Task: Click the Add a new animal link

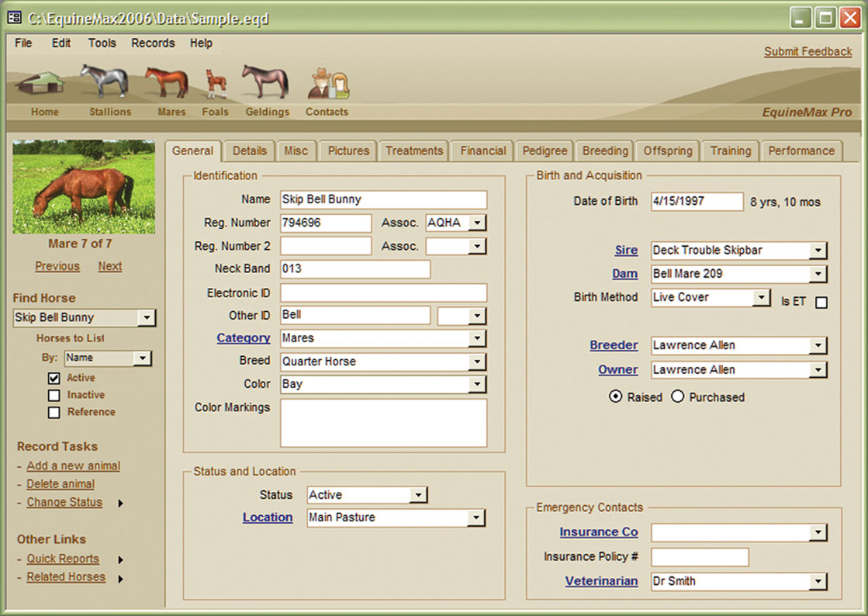Action: coord(74,465)
